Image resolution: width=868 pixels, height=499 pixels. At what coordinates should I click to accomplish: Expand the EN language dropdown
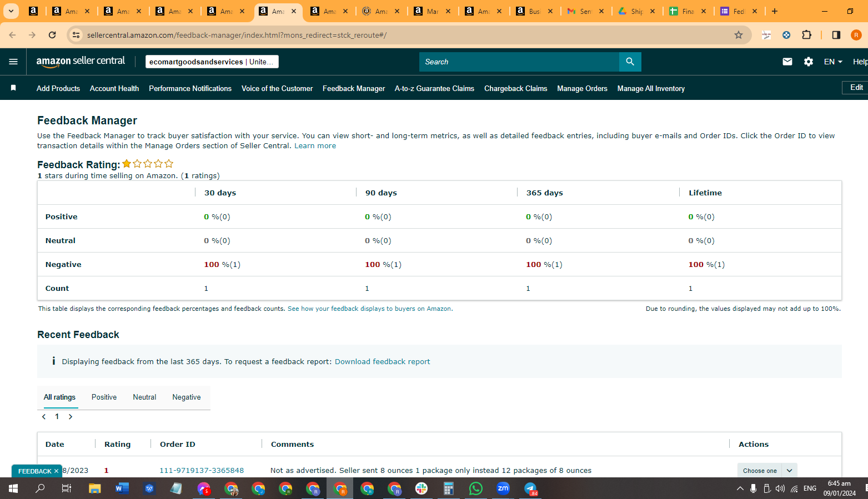tap(833, 62)
